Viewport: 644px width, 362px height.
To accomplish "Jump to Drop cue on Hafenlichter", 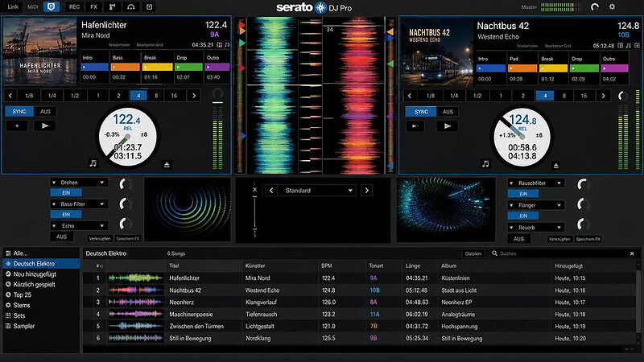I will click(x=189, y=67).
